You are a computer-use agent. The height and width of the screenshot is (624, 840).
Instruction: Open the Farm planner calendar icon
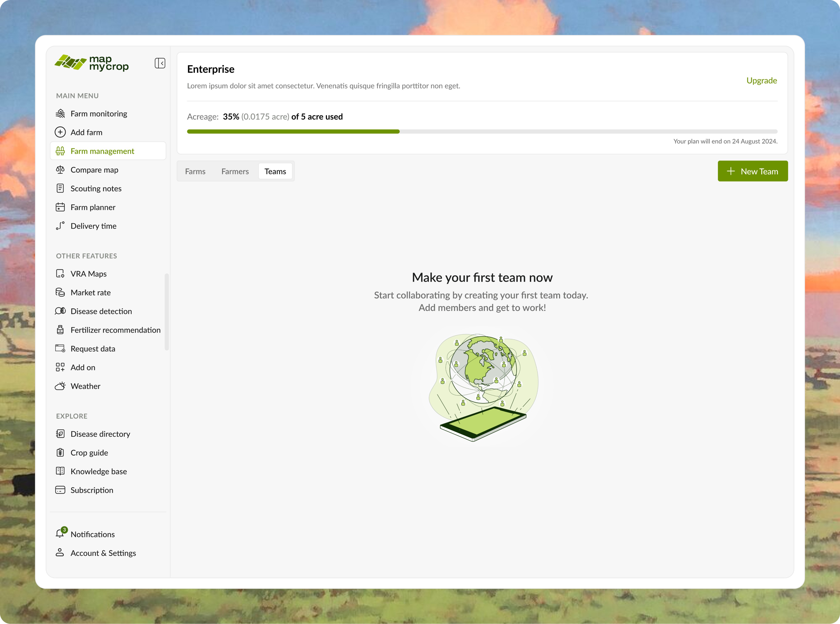point(60,207)
